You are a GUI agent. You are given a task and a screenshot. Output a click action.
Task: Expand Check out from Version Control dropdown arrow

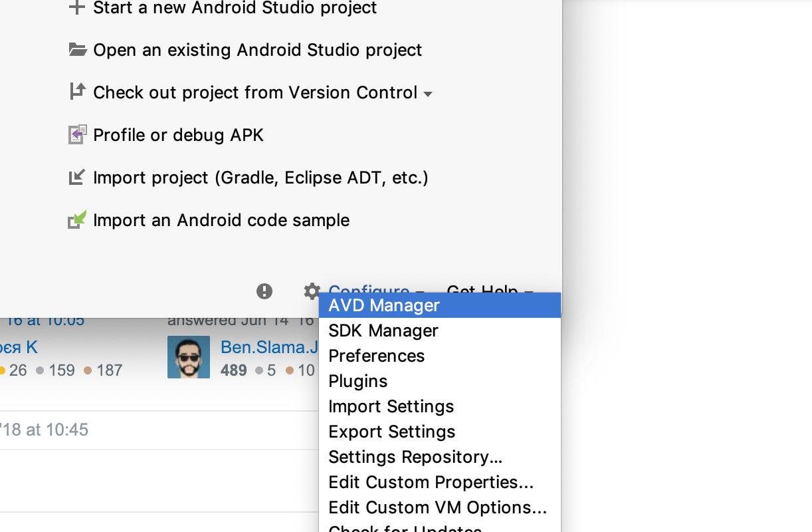[x=428, y=94]
